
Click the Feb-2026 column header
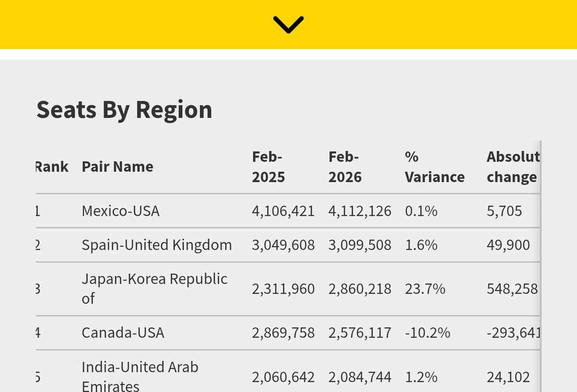(345, 167)
